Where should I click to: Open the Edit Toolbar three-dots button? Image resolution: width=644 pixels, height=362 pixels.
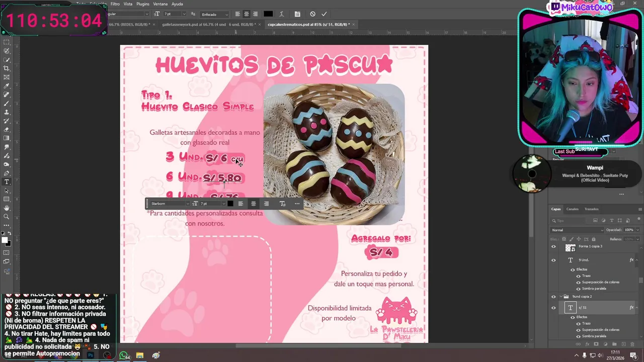[x=7, y=226]
